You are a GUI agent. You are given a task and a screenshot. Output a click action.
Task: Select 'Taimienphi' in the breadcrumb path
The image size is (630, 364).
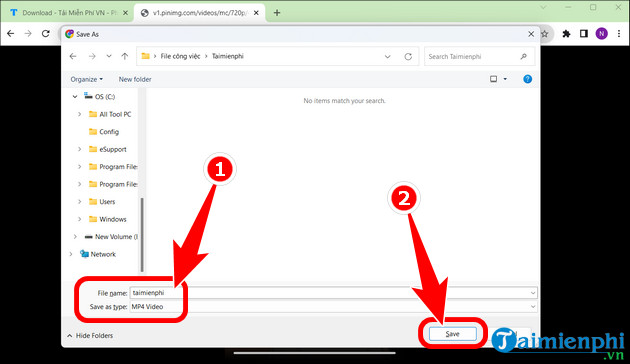[x=228, y=56]
